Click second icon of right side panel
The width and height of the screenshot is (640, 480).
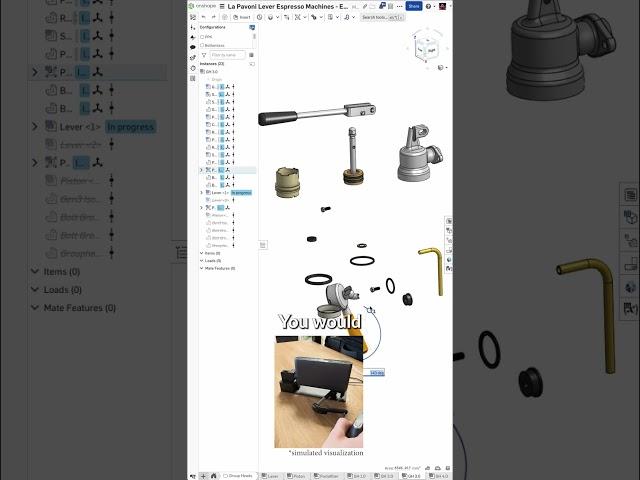[449, 231]
